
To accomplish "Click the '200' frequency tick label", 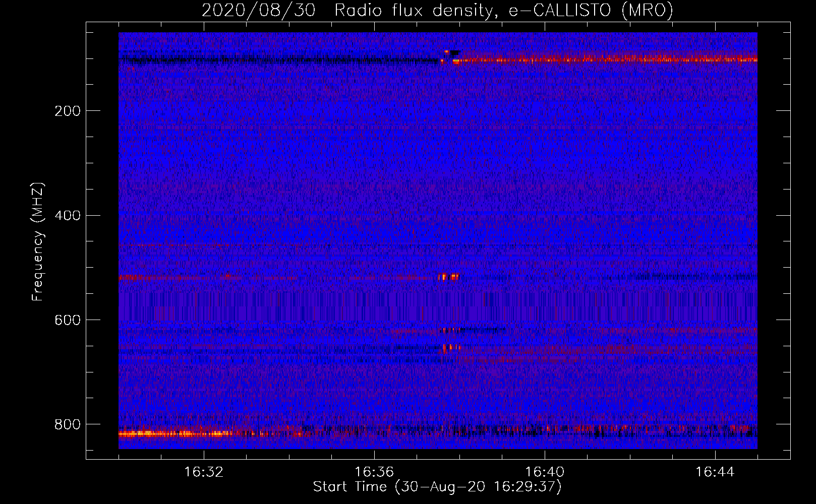I will (x=67, y=111).
